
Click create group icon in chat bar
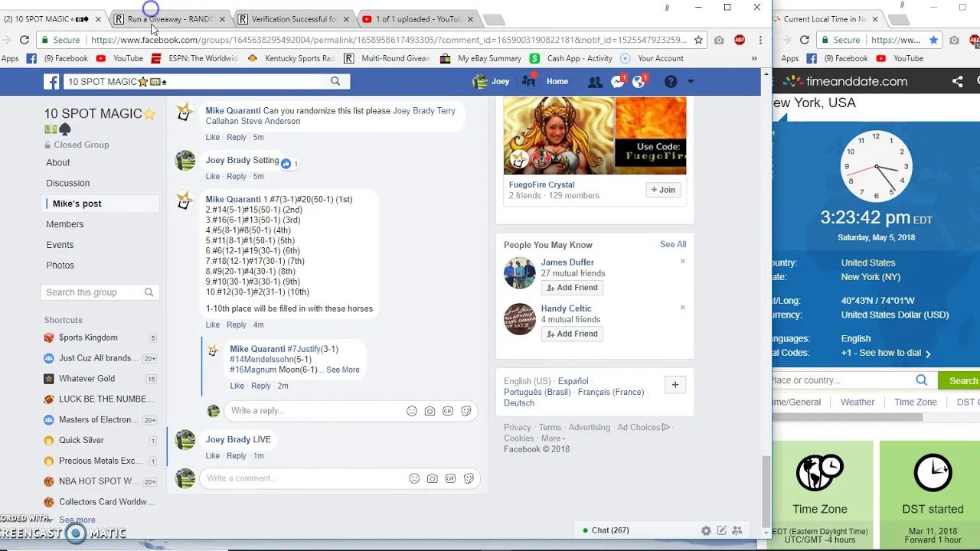click(x=737, y=530)
